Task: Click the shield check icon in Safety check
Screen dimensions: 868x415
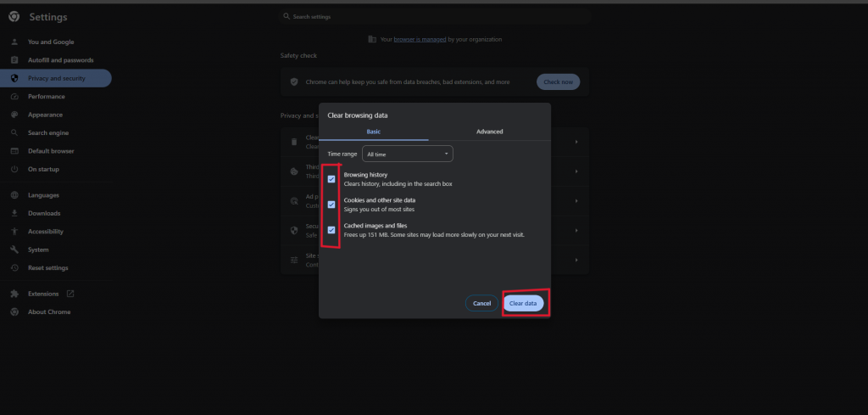Action: [x=294, y=82]
